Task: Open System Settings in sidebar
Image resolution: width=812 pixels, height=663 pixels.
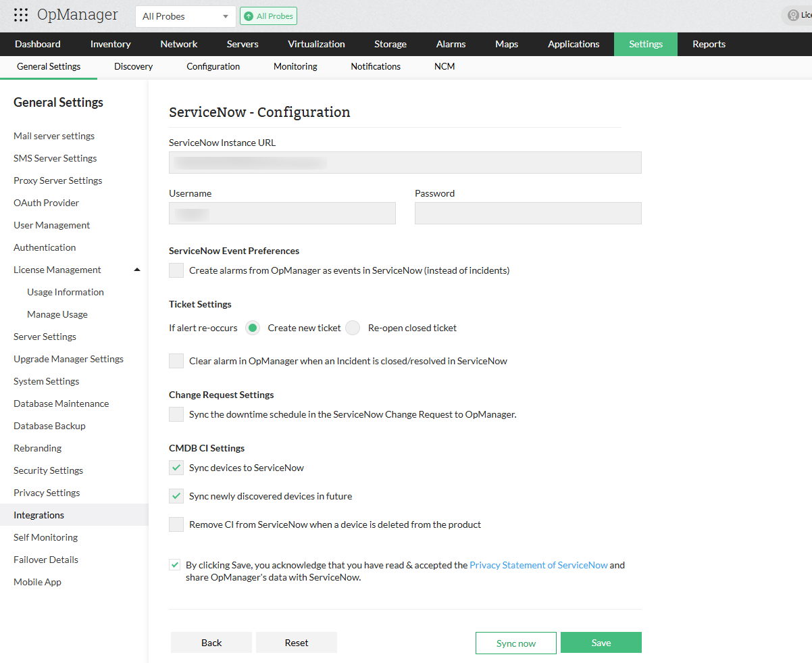Action: tap(47, 381)
